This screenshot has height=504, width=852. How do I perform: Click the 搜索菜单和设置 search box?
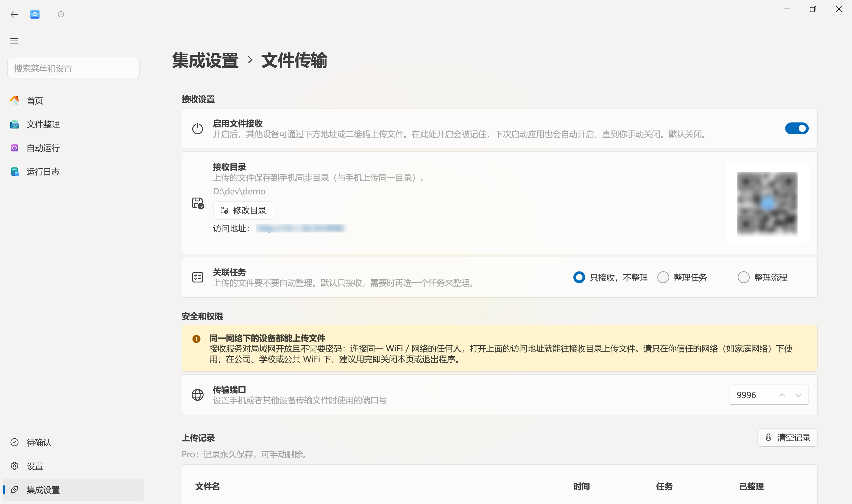73,68
